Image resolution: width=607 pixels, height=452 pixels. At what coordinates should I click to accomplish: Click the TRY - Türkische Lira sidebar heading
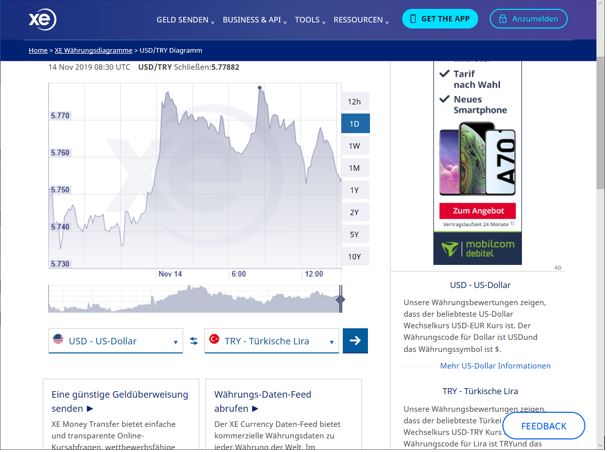coord(480,391)
